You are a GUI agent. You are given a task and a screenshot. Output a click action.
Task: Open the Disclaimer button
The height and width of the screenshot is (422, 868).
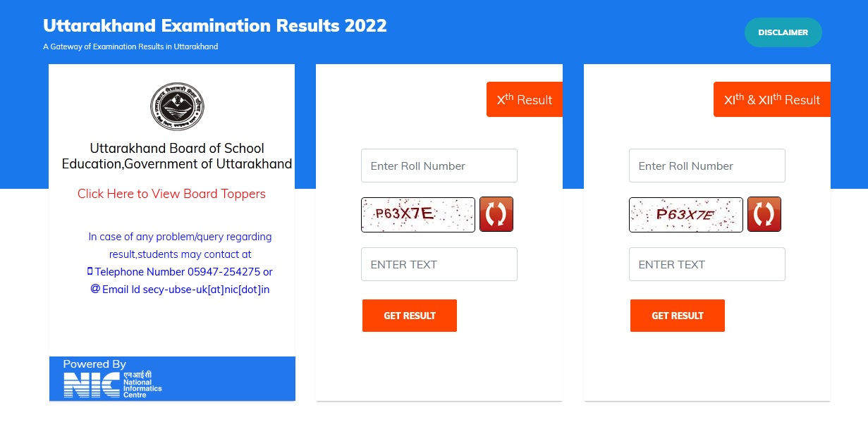pyautogui.click(x=783, y=32)
